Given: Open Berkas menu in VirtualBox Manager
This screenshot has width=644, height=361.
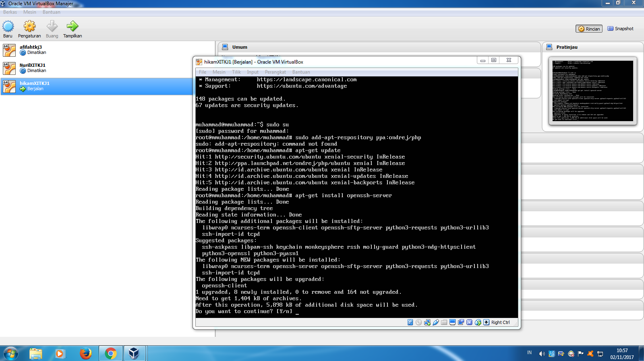Looking at the screenshot, I should click(x=10, y=12).
